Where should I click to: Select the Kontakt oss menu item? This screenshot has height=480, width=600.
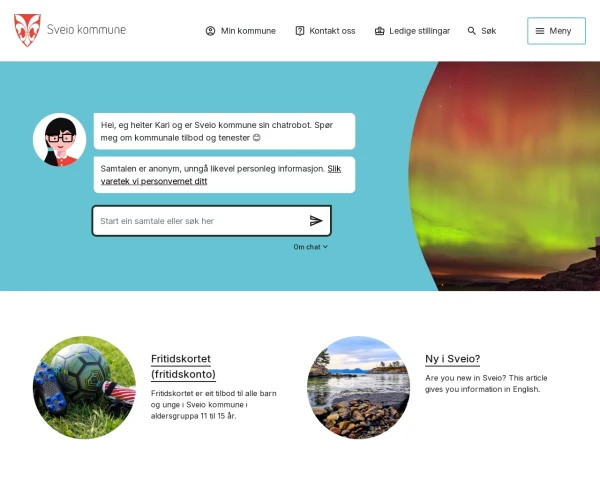(x=325, y=31)
